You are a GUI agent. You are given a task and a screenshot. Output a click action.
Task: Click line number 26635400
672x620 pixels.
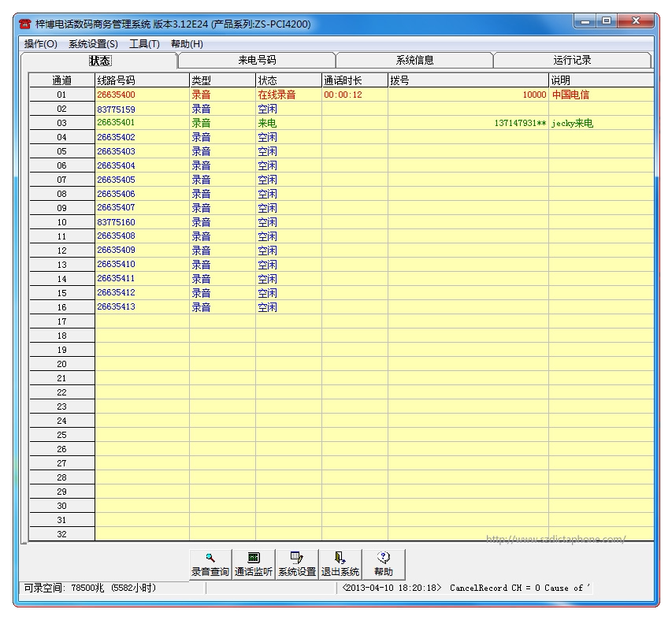(116, 95)
